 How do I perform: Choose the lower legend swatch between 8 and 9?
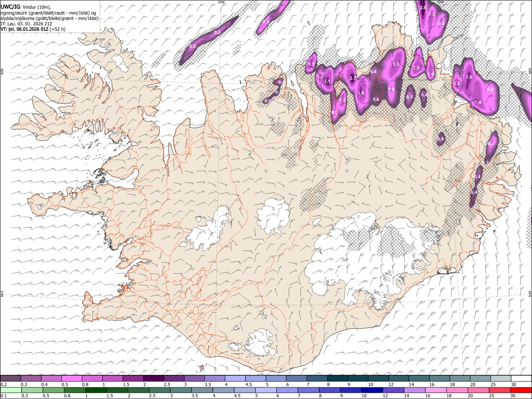(x=330, y=390)
